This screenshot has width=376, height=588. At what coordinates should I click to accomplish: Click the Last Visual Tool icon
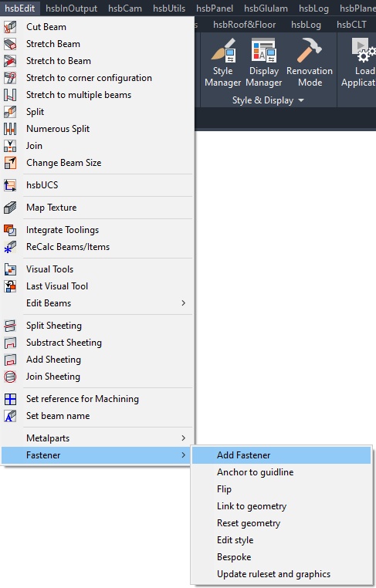coord(10,286)
